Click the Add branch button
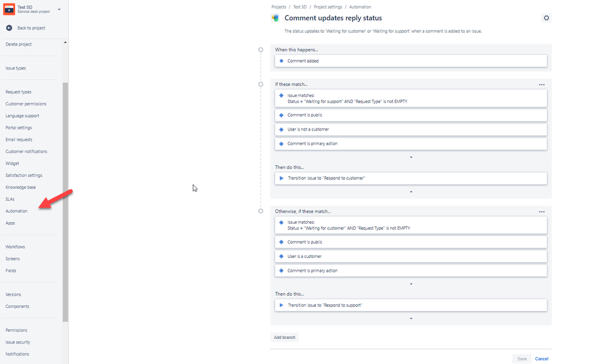 pos(284,337)
